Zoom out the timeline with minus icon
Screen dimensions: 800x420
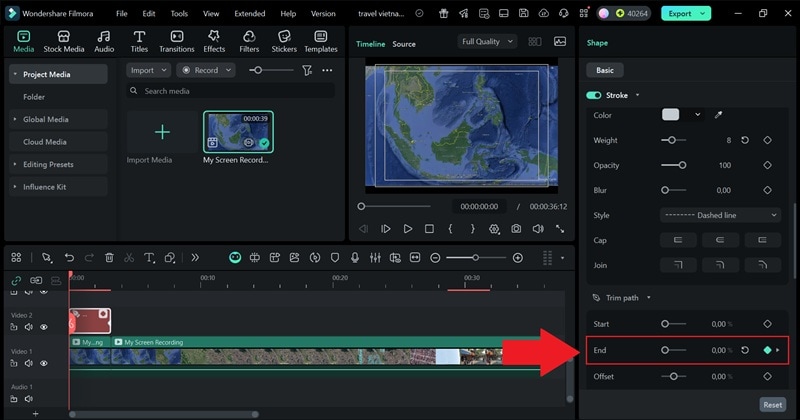(435, 258)
